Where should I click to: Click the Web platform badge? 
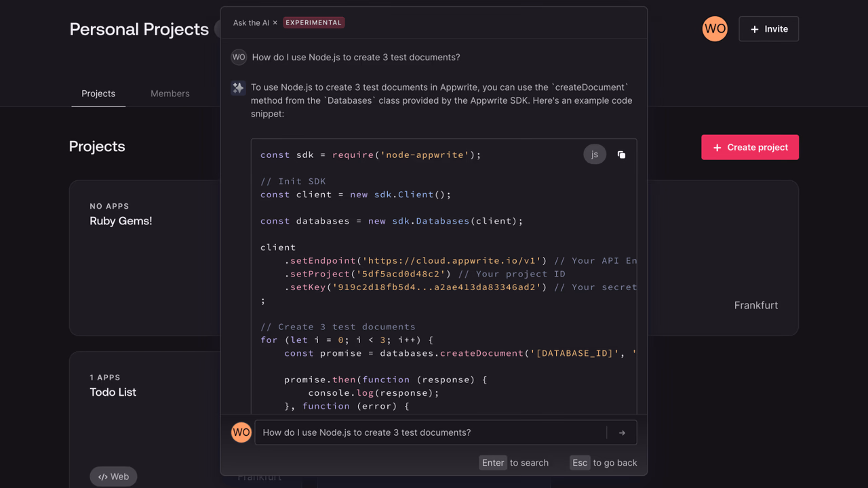click(113, 476)
